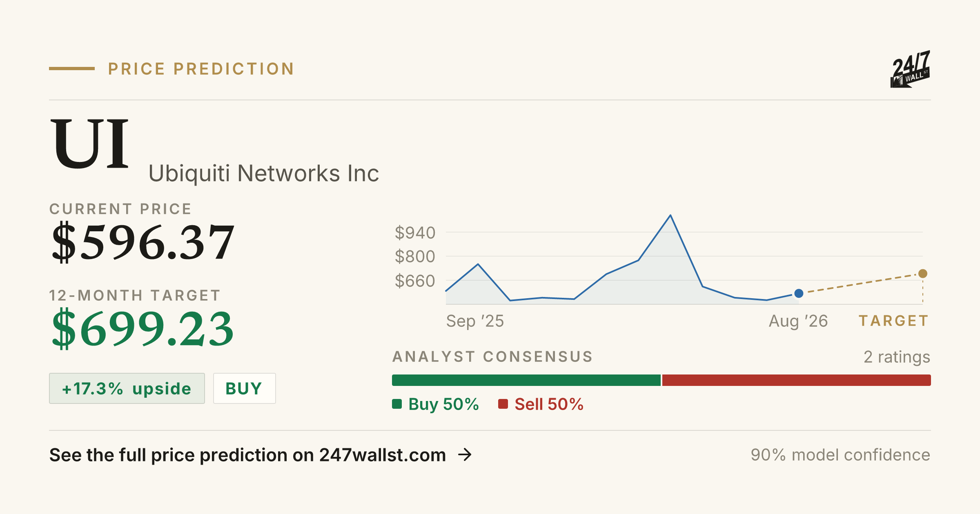Click the 24/7 Wall St logo
Screen dimensions: 980x514
tap(910, 69)
